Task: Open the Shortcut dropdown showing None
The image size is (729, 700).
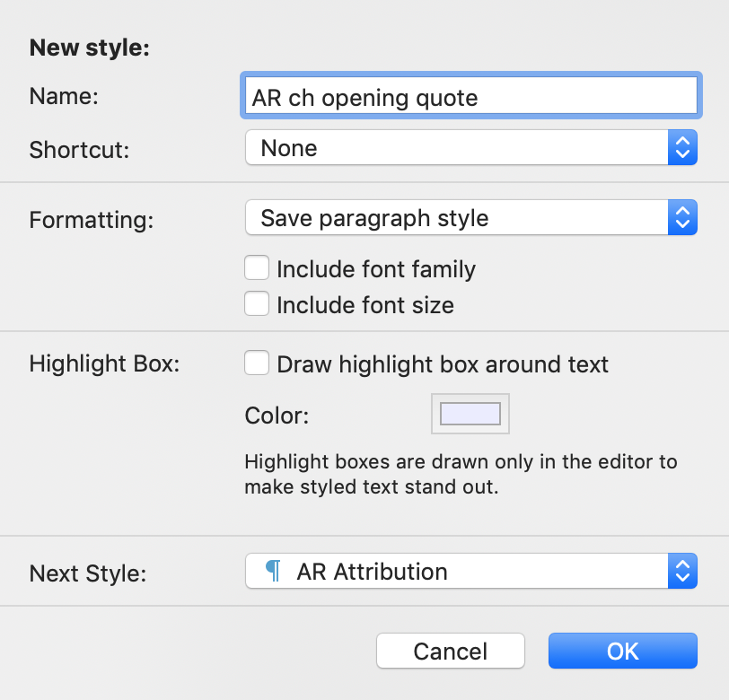Action: (471, 147)
